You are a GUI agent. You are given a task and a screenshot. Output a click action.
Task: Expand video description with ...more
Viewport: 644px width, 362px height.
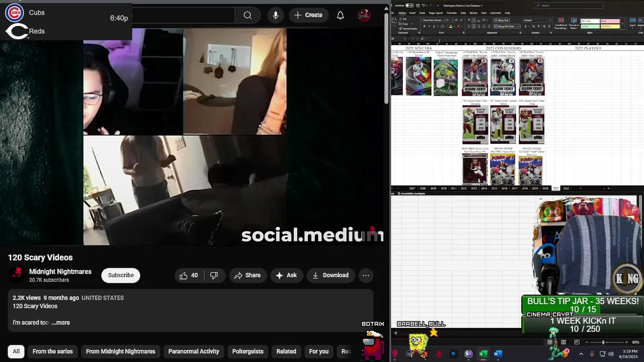tap(60, 322)
